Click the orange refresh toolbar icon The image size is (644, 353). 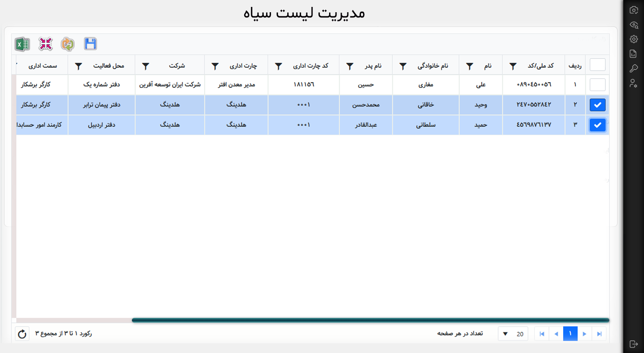click(x=67, y=44)
